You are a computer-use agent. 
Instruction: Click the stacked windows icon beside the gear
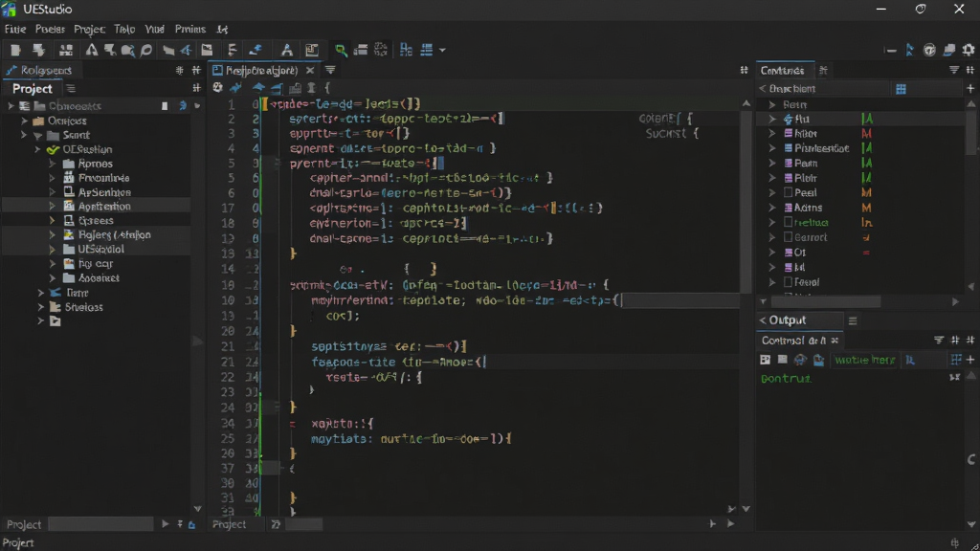pyautogui.click(x=949, y=50)
